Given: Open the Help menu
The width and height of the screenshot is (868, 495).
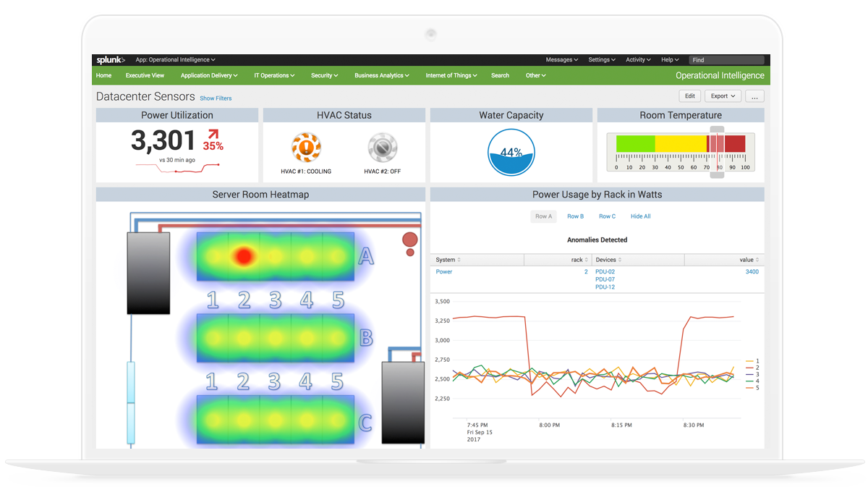Looking at the screenshot, I should pos(671,60).
